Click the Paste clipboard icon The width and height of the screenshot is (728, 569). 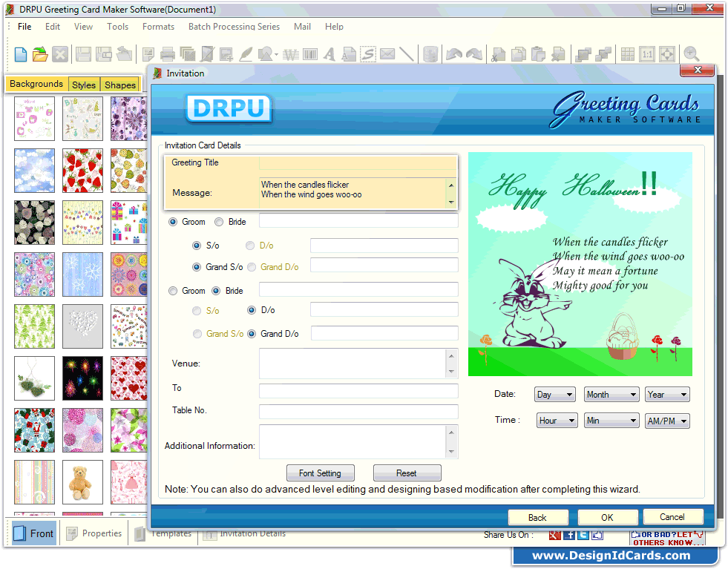(x=537, y=54)
